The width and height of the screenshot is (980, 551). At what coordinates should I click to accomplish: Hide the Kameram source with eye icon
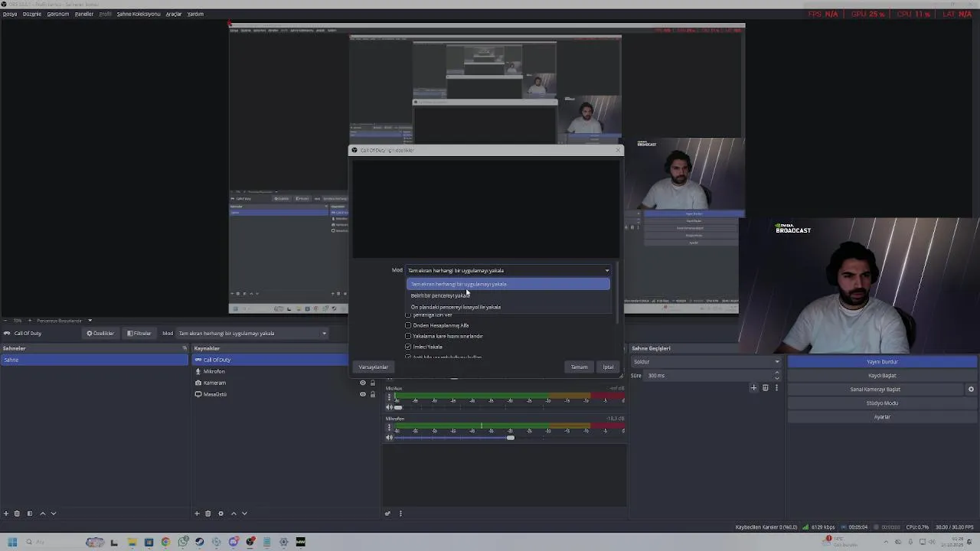363,383
